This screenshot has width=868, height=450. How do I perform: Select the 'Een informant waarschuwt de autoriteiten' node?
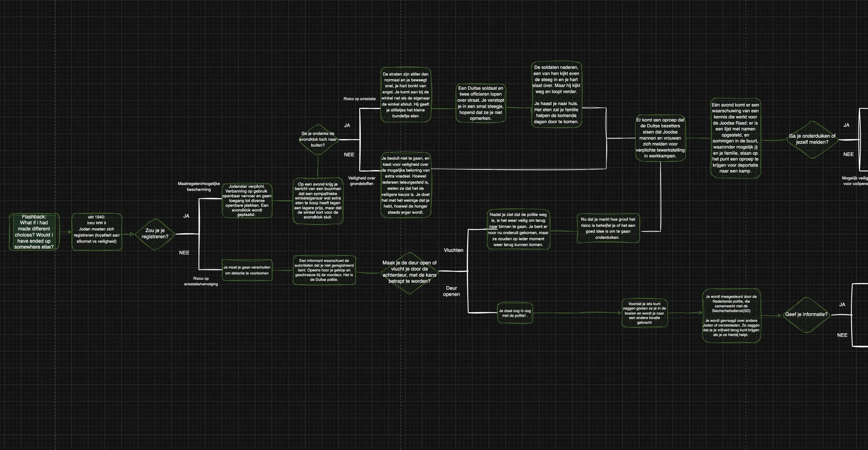324,270
